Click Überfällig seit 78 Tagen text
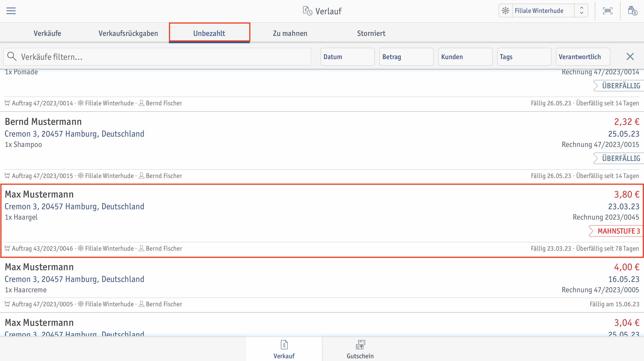Image resolution: width=644 pixels, height=361 pixels. pos(607,249)
